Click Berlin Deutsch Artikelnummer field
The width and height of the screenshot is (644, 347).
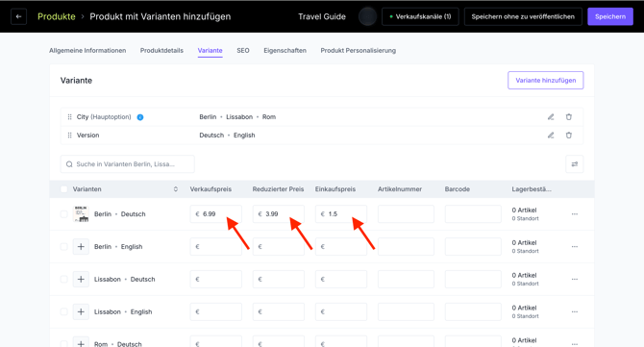point(406,214)
